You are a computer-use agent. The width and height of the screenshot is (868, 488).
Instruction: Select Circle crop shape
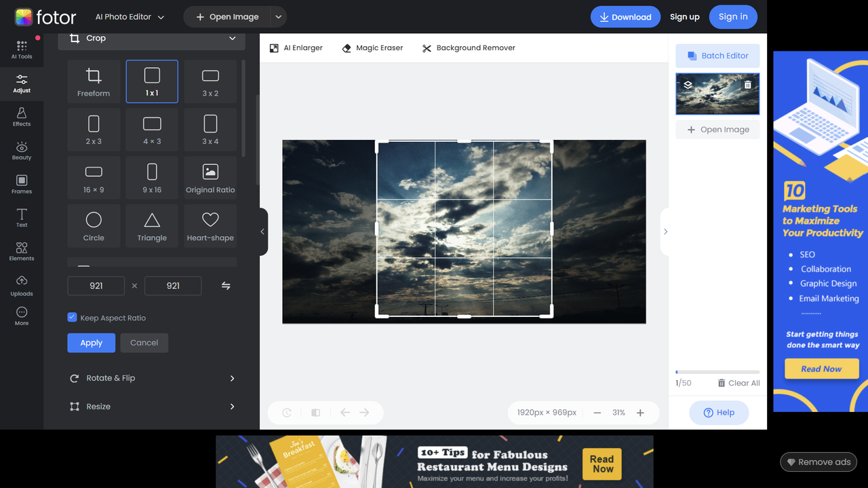point(94,226)
